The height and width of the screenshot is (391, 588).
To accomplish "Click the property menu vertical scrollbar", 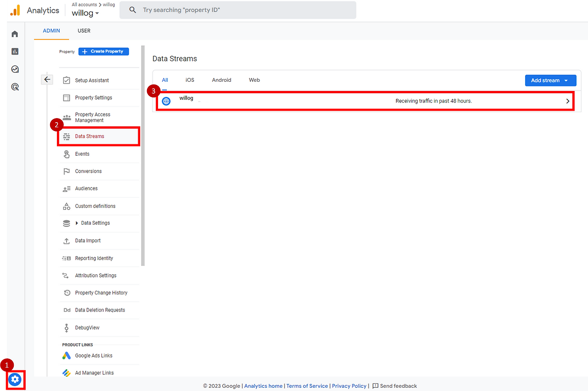I will (x=143, y=155).
